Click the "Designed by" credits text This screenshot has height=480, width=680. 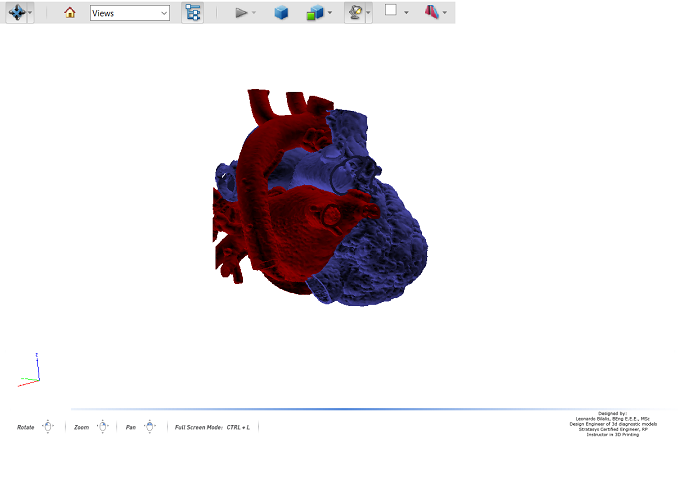tap(613, 424)
